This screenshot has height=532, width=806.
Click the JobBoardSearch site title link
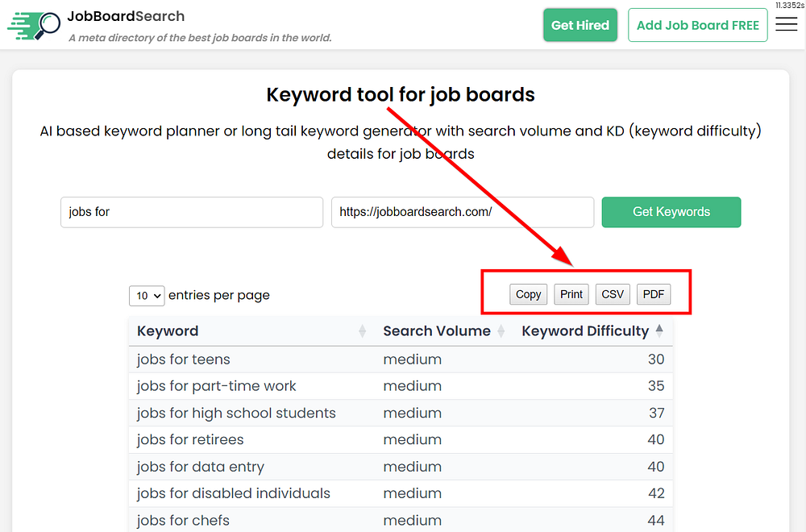click(x=127, y=16)
